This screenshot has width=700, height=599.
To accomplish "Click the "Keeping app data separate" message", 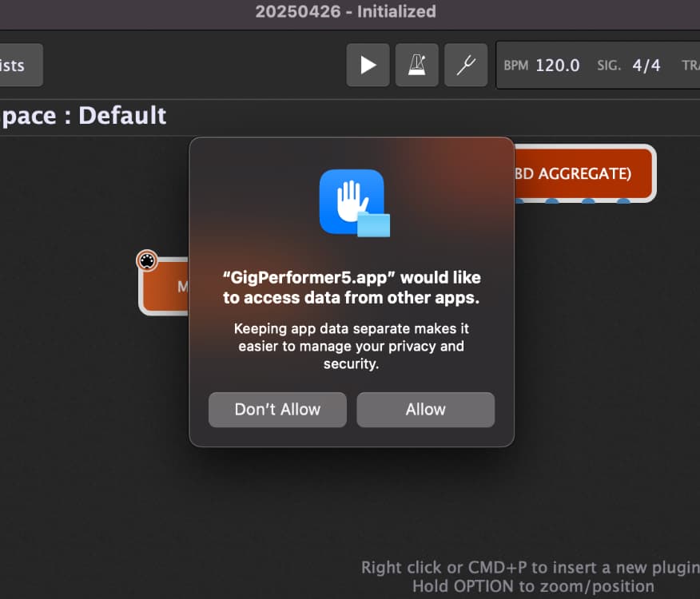I will pos(352,347).
